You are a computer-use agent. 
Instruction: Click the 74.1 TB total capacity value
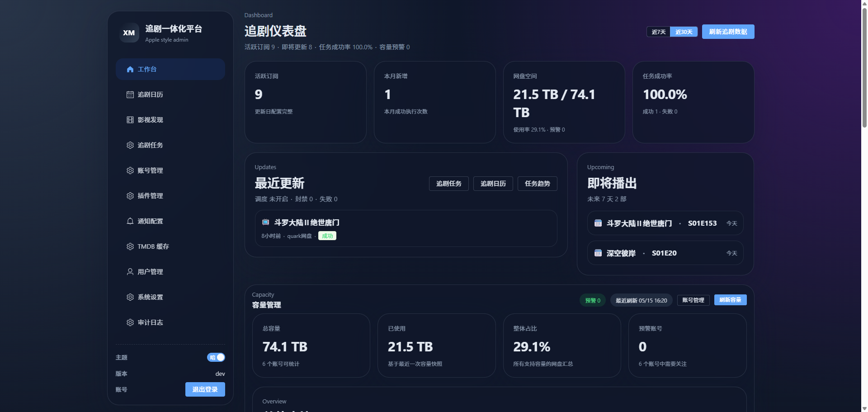pyautogui.click(x=285, y=347)
